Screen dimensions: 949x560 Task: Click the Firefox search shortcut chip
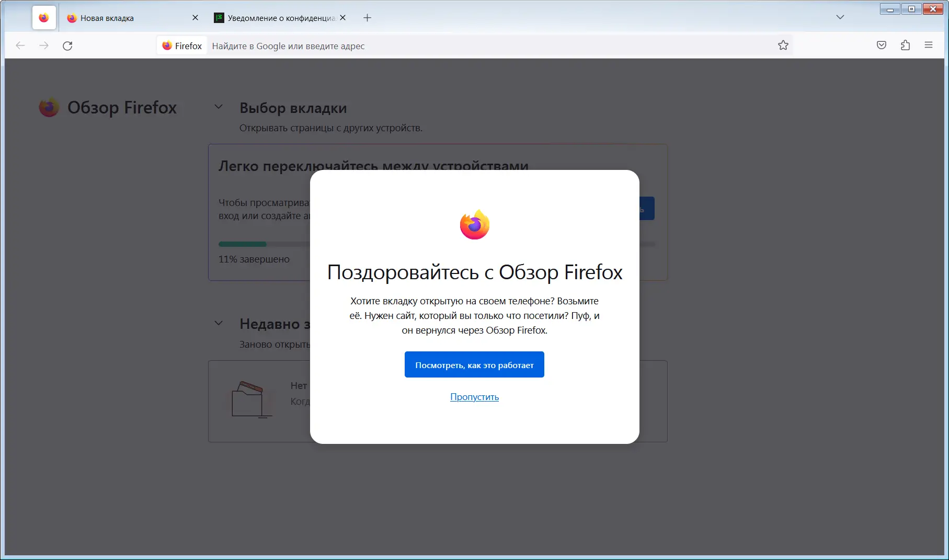(181, 45)
